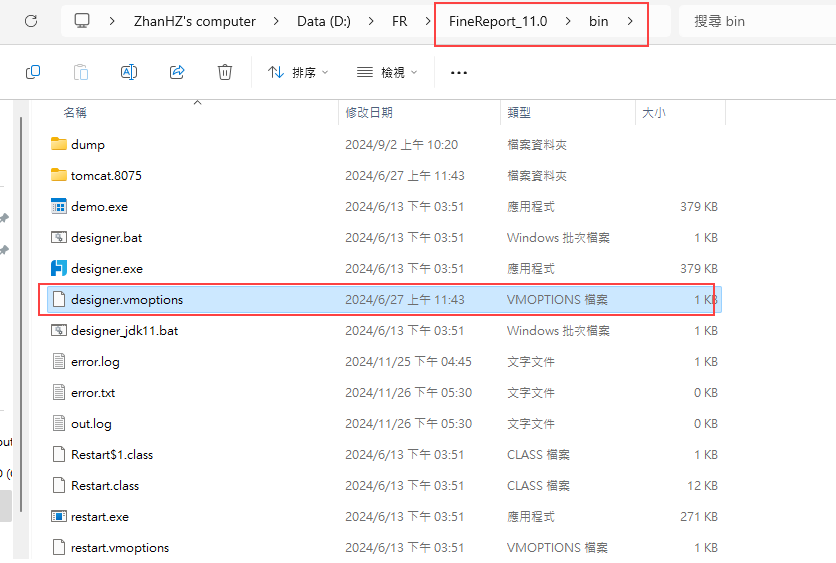The width and height of the screenshot is (836, 563).
Task: Select the restart.vmoptions file name
Action: click(x=120, y=548)
